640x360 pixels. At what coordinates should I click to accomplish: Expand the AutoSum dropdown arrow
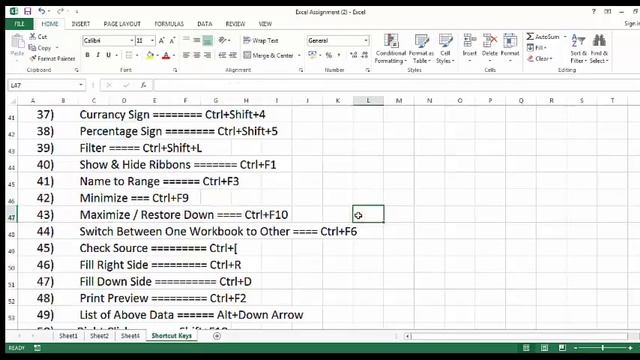[565, 37]
